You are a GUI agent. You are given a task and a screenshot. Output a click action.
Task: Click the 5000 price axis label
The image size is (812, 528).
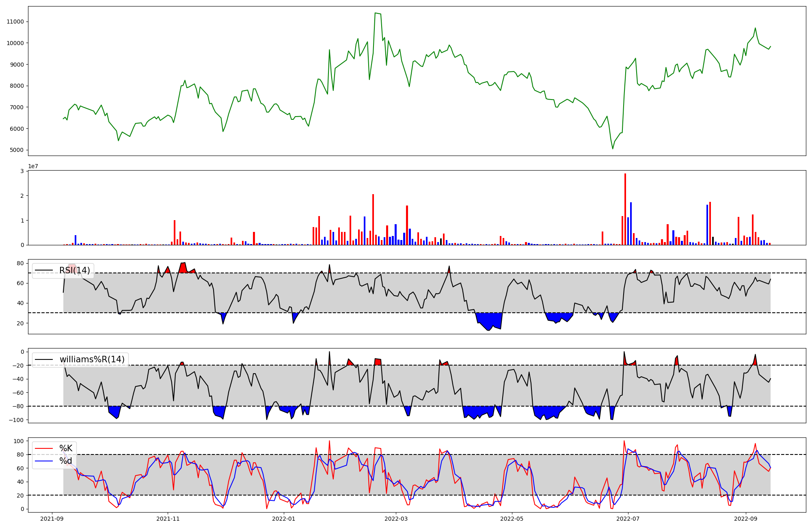tap(17, 150)
